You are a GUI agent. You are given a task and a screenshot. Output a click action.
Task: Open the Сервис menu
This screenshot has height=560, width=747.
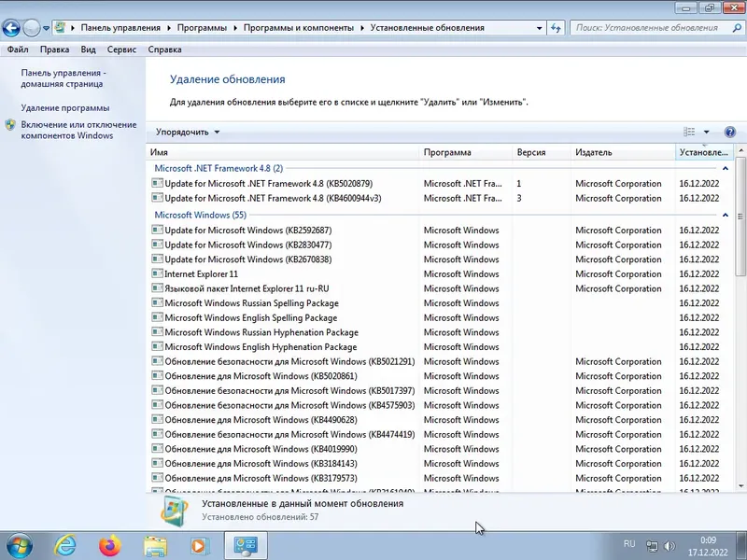[x=121, y=49]
